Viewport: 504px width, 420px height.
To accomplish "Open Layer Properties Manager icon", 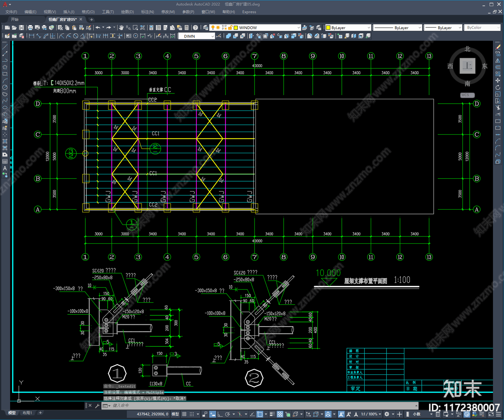I will pos(205,28).
